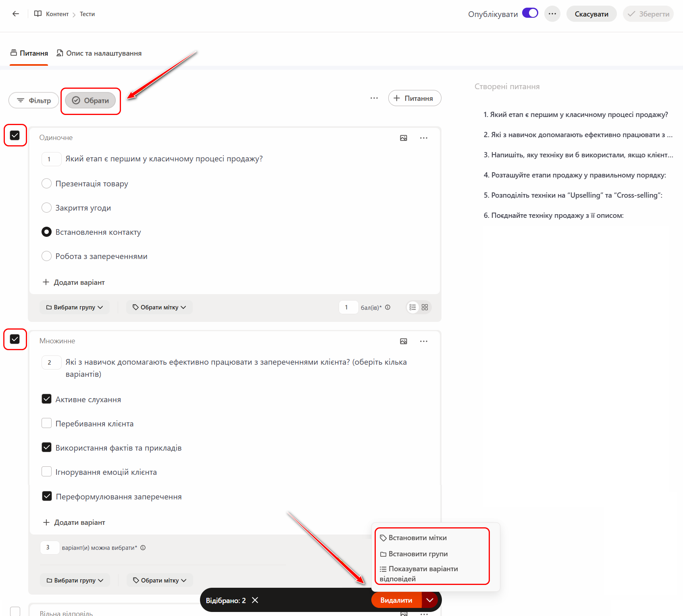Screen dimensions: 683x616
Task: Switch to Опис та налаштування tab
Action: 99,53
